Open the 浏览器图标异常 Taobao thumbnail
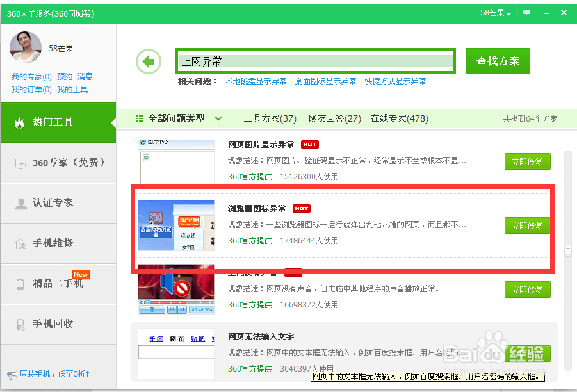This screenshot has width=577, height=392. [176, 225]
